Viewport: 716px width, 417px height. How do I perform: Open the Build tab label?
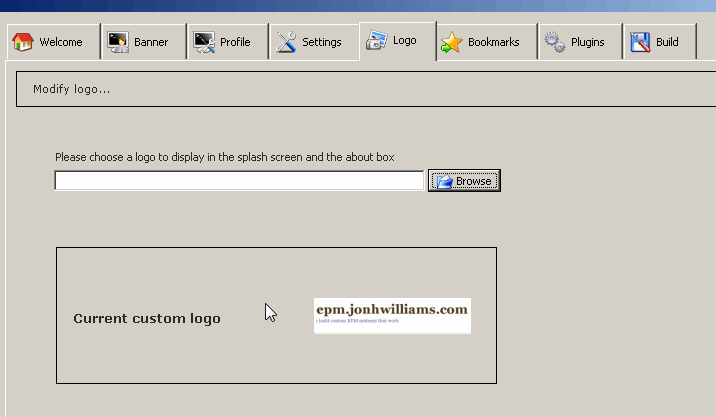pos(667,43)
